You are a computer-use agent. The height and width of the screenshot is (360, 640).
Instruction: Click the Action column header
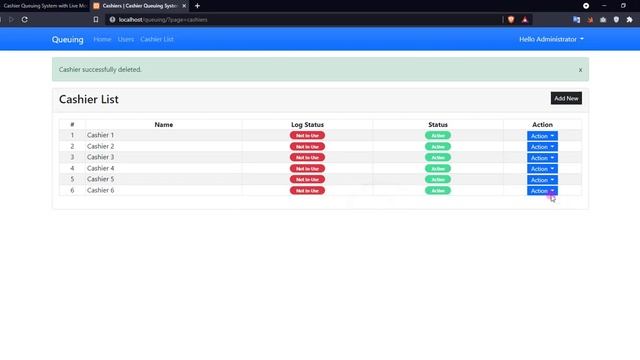(542, 124)
